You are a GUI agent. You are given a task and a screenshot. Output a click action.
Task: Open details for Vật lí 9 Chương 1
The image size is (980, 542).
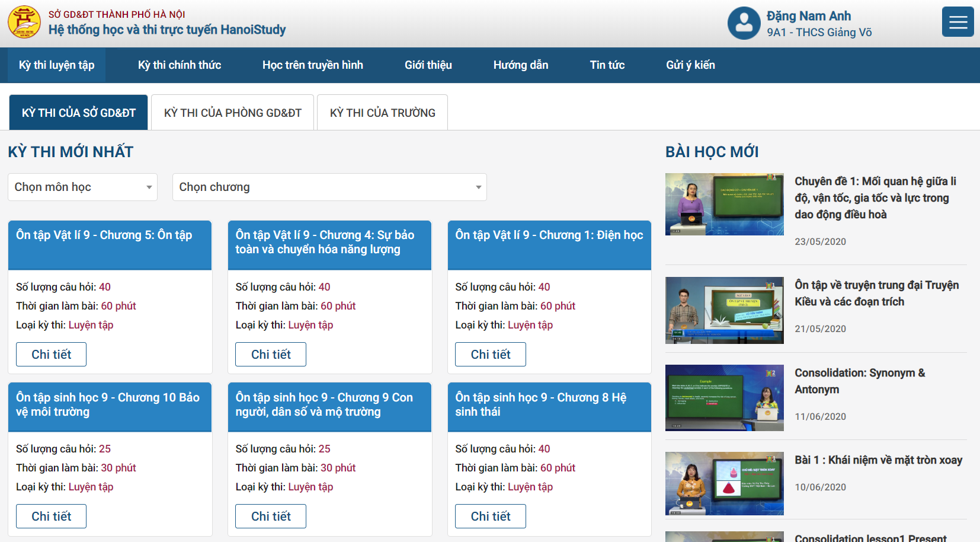coord(491,355)
